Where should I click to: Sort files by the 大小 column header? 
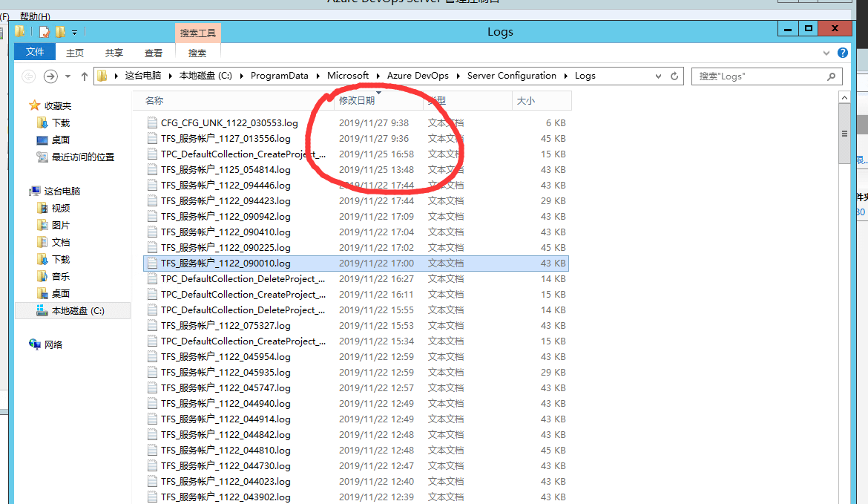pyautogui.click(x=525, y=100)
